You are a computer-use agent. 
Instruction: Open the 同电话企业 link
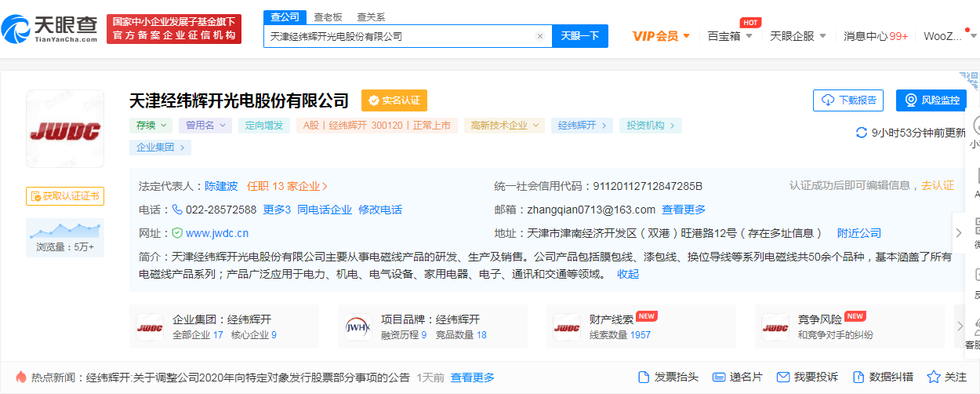click(325, 210)
